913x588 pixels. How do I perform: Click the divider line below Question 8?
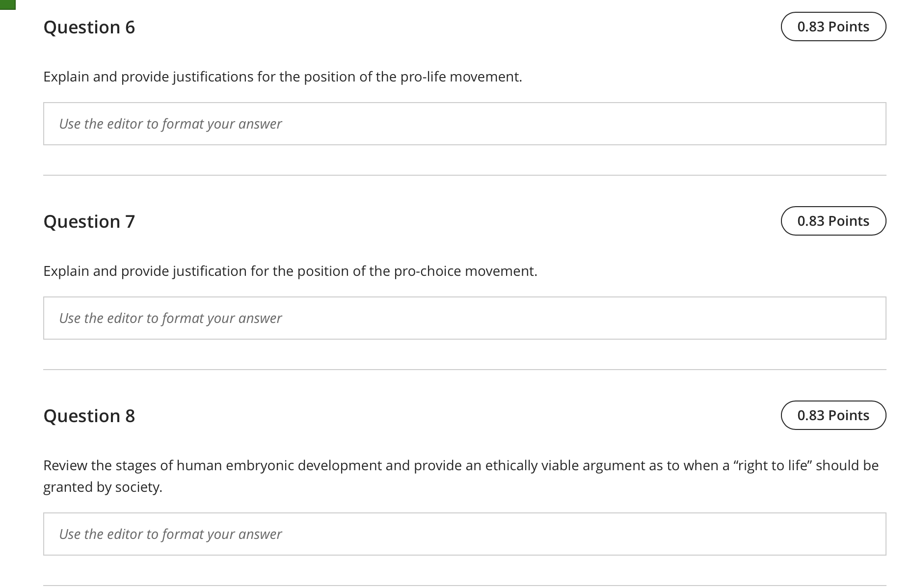pos(464,586)
